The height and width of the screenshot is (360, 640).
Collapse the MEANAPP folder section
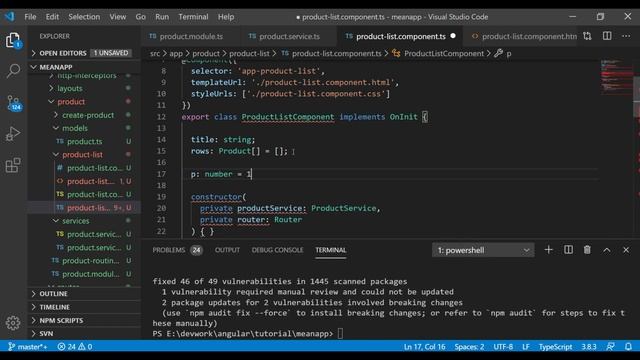click(x=84, y=67)
